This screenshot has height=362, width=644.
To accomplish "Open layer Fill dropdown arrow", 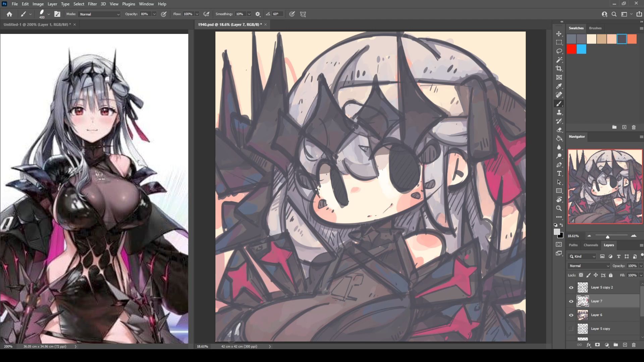I will [x=641, y=275].
